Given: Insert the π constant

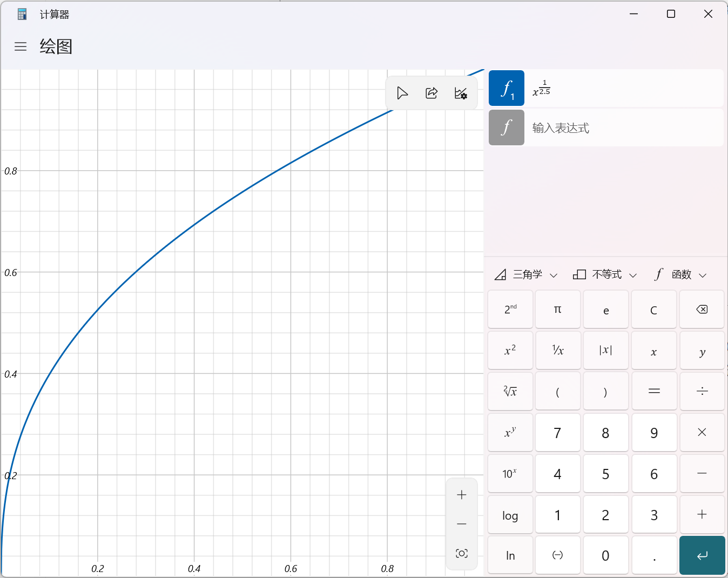Looking at the screenshot, I should (x=558, y=310).
